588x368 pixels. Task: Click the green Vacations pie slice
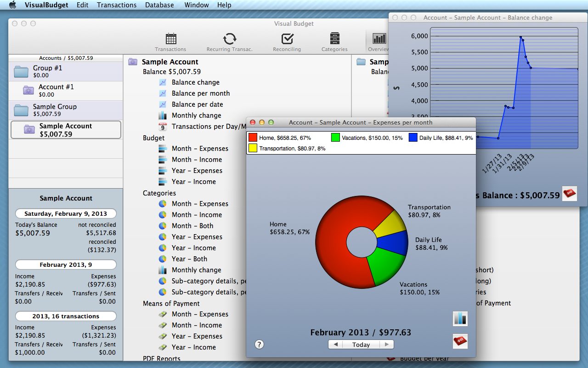[384, 270]
